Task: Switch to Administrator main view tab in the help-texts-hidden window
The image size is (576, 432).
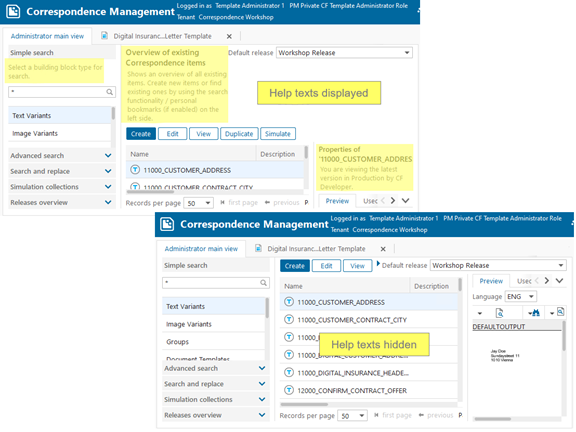Action: [201, 249]
